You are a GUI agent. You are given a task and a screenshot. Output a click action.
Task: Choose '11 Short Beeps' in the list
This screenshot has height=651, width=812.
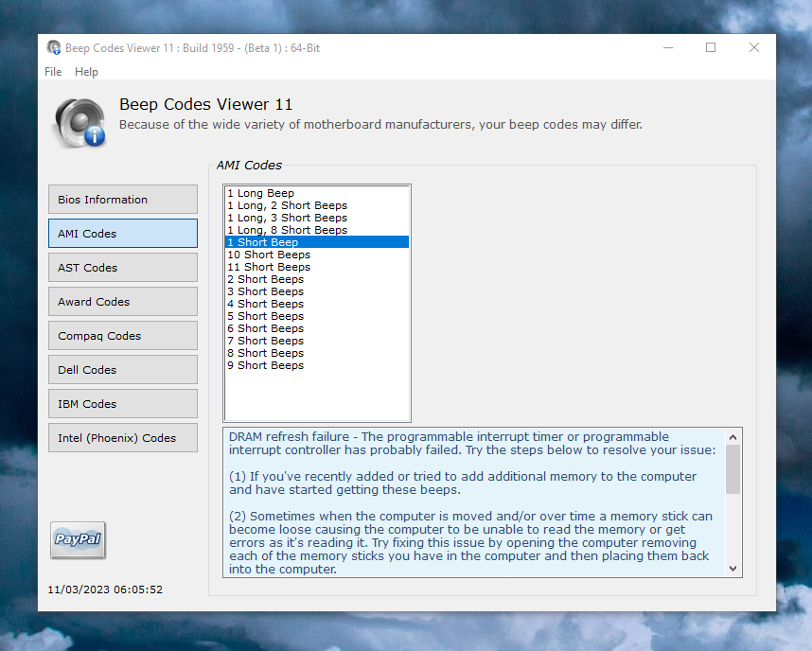click(x=317, y=267)
